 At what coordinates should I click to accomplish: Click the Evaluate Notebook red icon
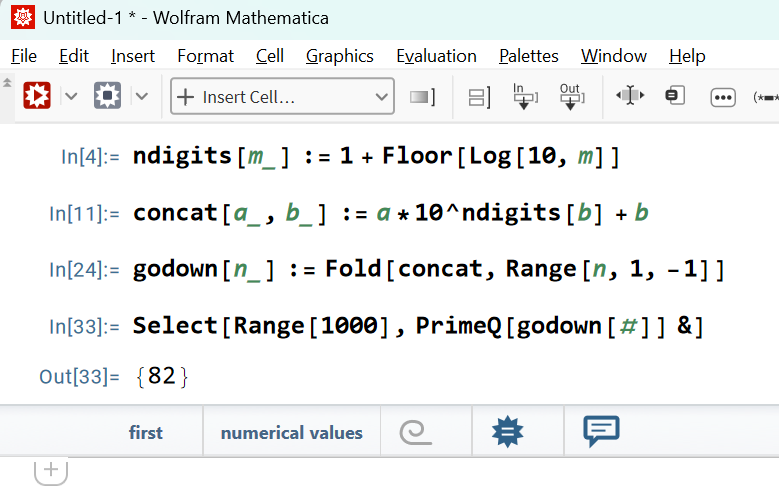coord(37,95)
